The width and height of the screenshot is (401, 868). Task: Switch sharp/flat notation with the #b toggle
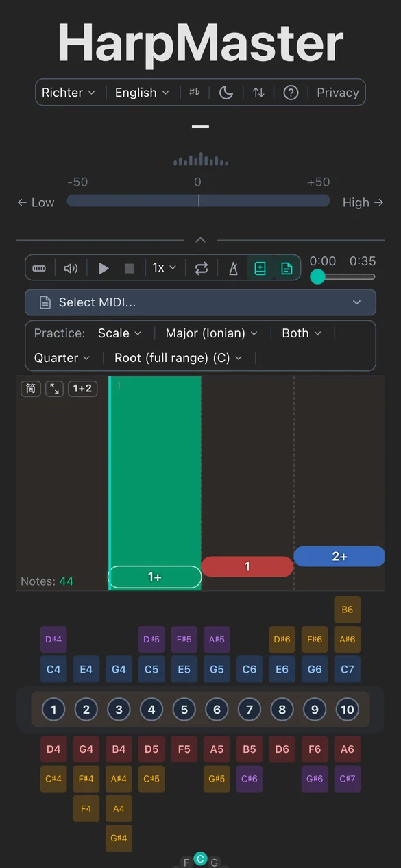[x=197, y=92]
